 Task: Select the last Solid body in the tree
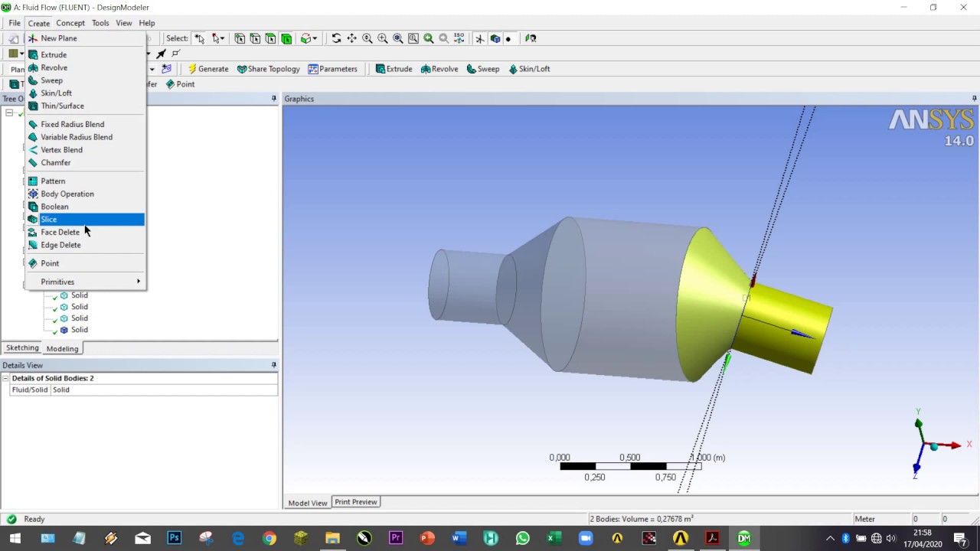[x=80, y=330]
